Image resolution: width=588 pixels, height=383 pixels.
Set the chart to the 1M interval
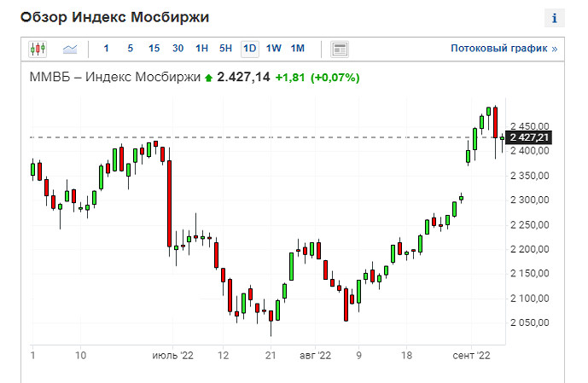pyautogui.click(x=297, y=49)
